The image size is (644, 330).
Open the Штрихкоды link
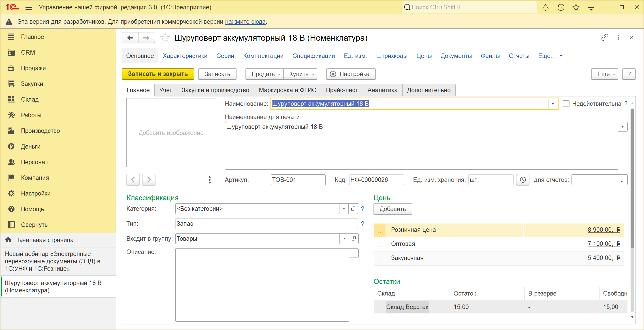392,56
